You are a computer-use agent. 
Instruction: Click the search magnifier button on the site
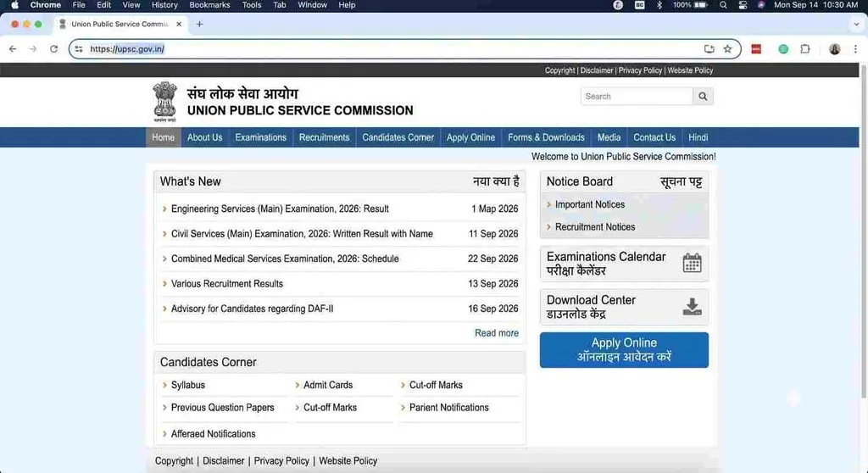[x=703, y=97]
